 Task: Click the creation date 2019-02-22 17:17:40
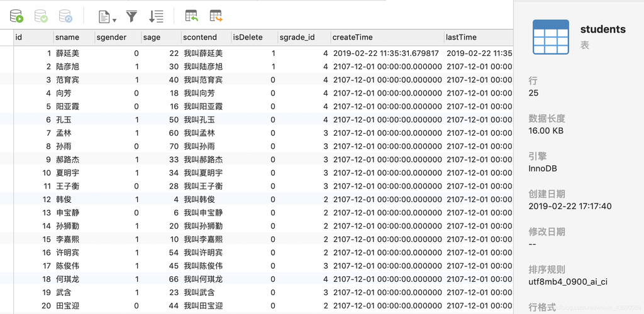570,206
